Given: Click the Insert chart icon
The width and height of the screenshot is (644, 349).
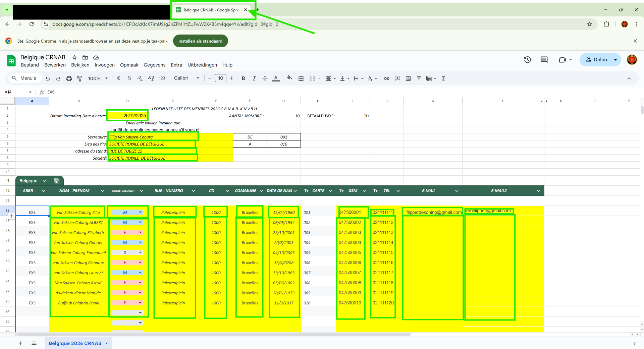Looking at the screenshot, I should pyautogui.click(x=408, y=78).
